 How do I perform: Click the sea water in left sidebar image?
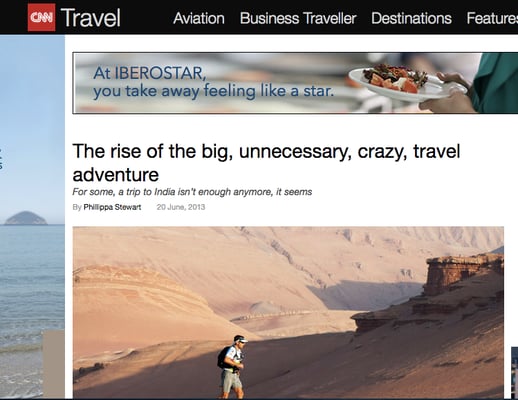[x=32, y=277]
